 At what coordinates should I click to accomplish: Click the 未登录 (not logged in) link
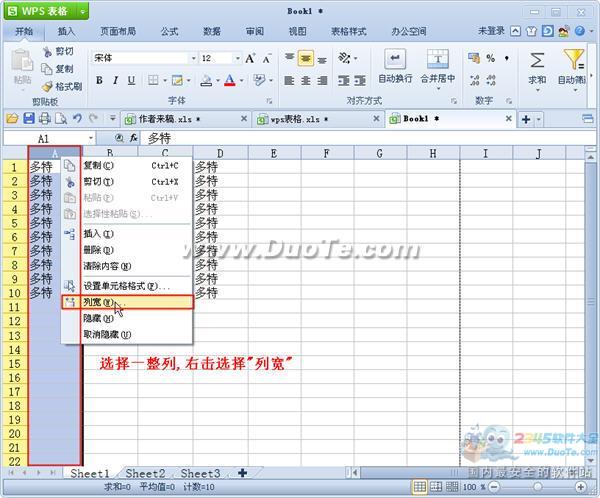pyautogui.click(x=492, y=31)
